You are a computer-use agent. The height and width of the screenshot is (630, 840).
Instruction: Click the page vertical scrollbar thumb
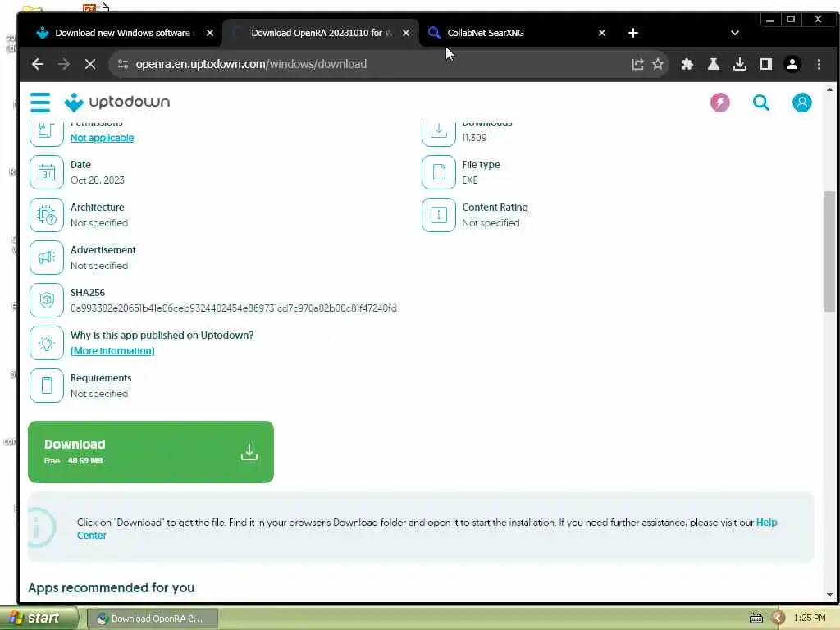coord(829,251)
